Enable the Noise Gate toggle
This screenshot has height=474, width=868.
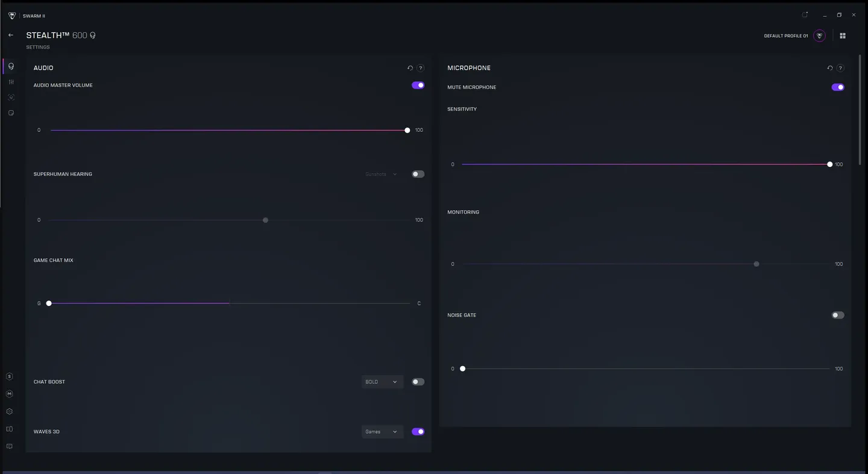pos(838,315)
